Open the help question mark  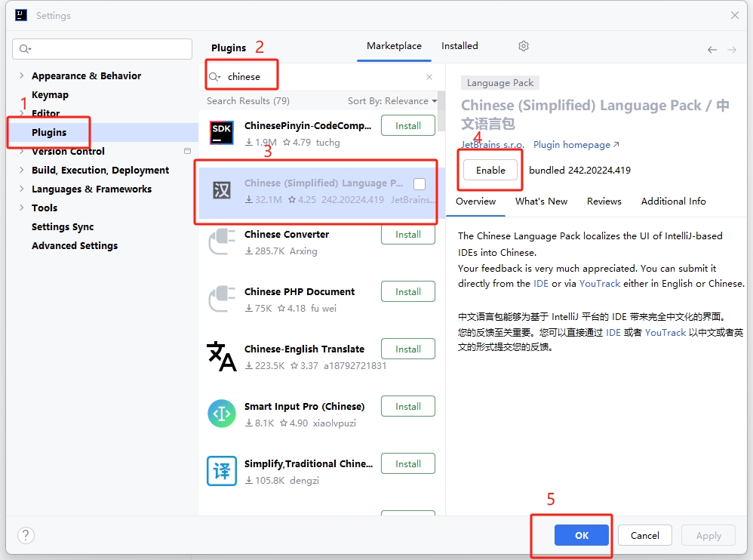[26, 535]
